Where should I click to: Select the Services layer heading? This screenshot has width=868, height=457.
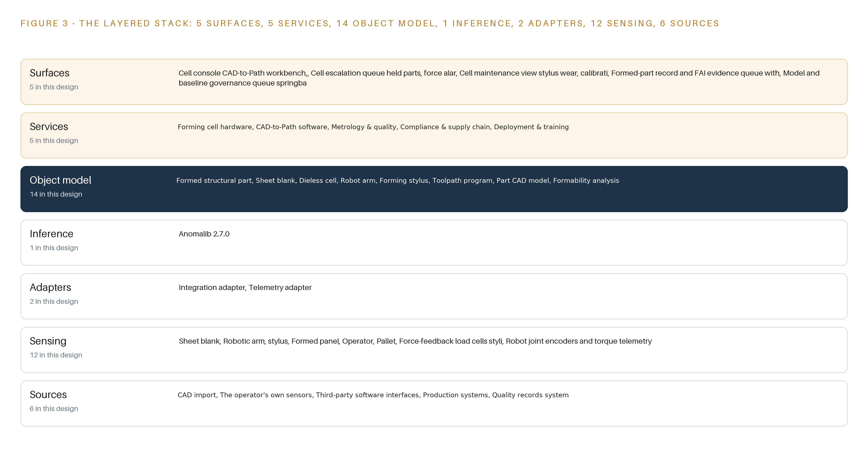tap(49, 126)
